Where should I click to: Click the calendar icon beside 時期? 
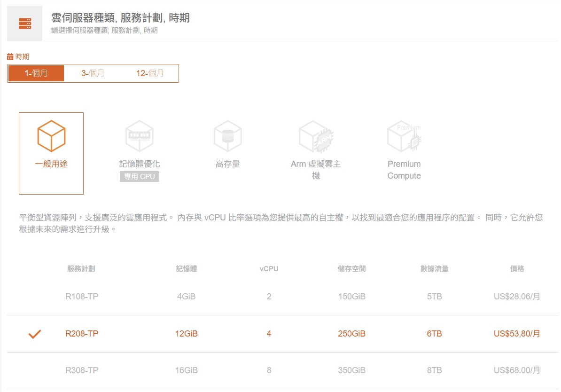click(10, 57)
